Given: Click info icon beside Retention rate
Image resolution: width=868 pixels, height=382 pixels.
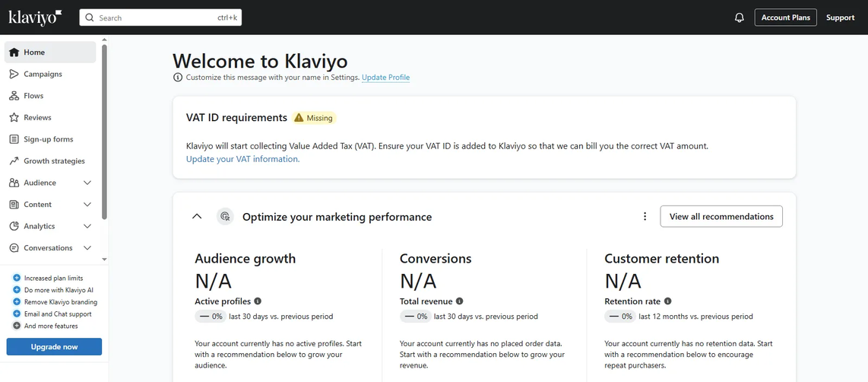Looking at the screenshot, I should (x=667, y=301).
